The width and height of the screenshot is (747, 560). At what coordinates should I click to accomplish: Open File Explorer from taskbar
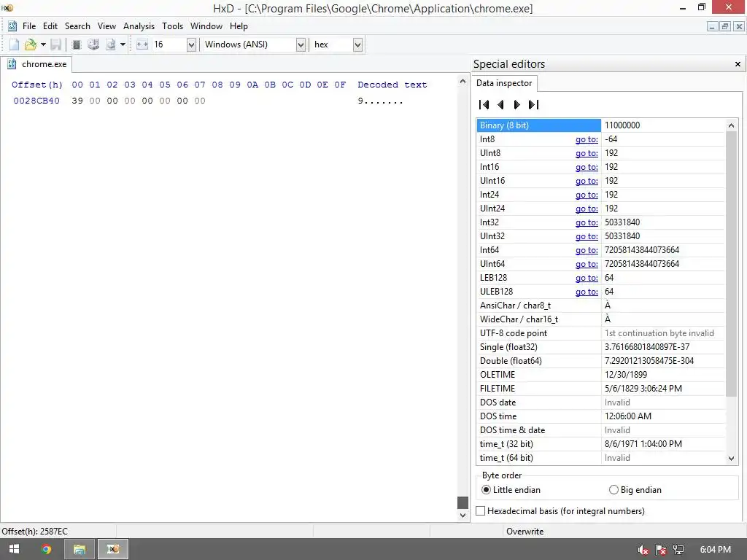(x=79, y=549)
